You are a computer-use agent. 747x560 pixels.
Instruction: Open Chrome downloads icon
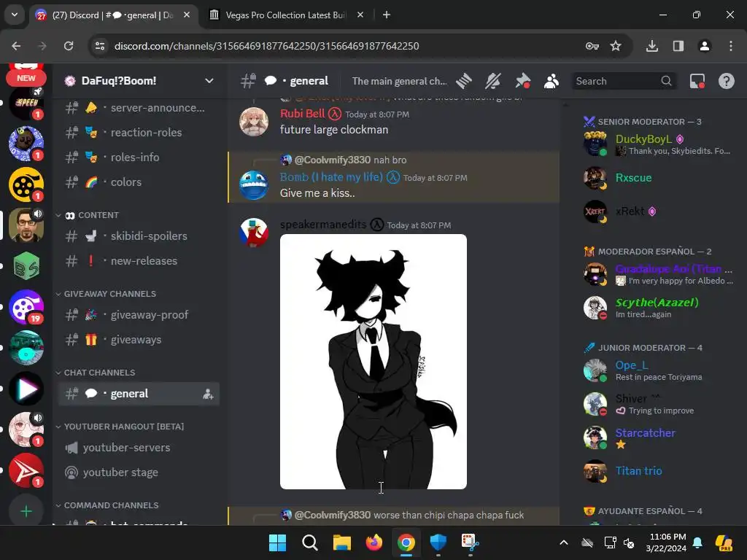click(x=651, y=46)
